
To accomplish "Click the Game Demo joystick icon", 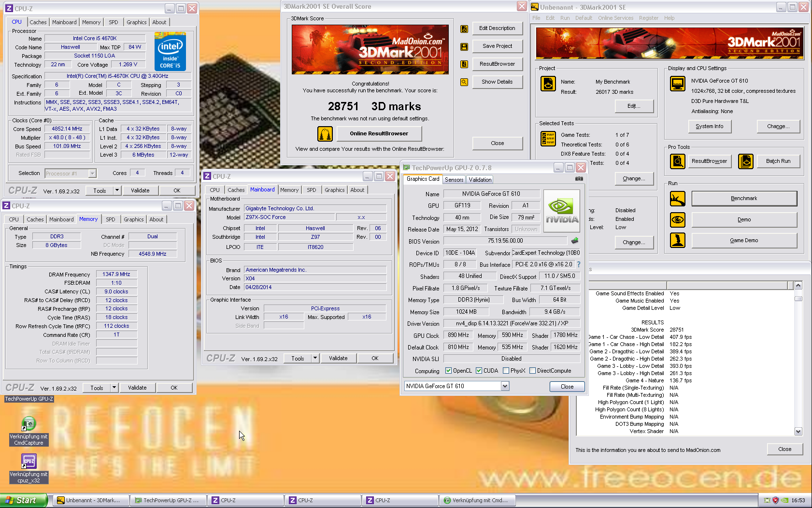I will (678, 240).
